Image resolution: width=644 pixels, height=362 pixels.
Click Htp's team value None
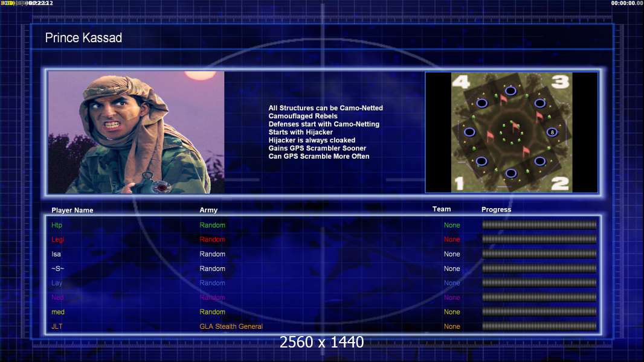coord(452,225)
